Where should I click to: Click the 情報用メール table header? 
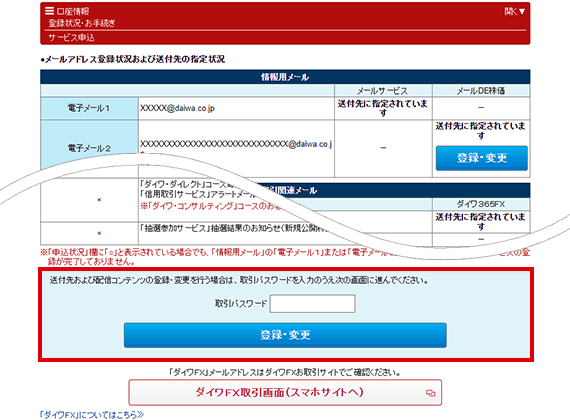(285, 77)
